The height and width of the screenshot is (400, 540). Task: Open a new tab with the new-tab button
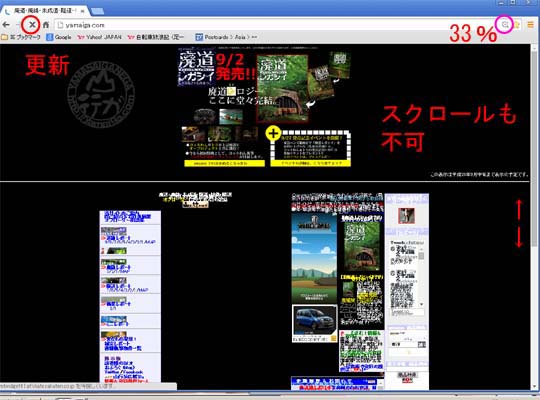97,11
